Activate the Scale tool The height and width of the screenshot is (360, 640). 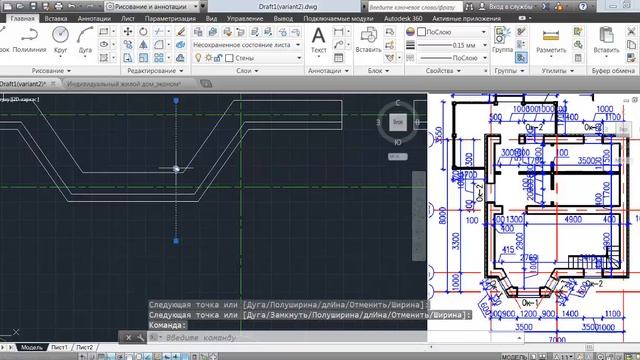coord(143,58)
